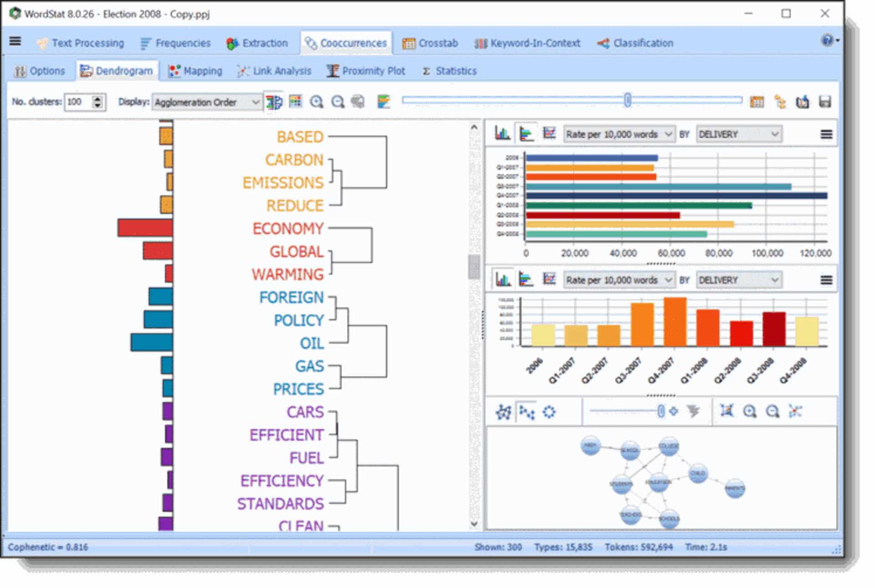
Task: Click the Statistics button
Action: [x=449, y=71]
